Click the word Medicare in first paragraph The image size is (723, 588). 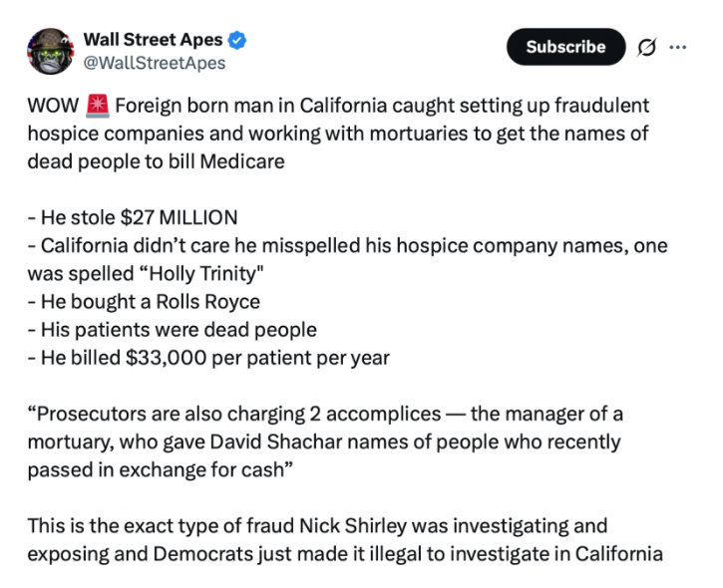[x=242, y=161]
